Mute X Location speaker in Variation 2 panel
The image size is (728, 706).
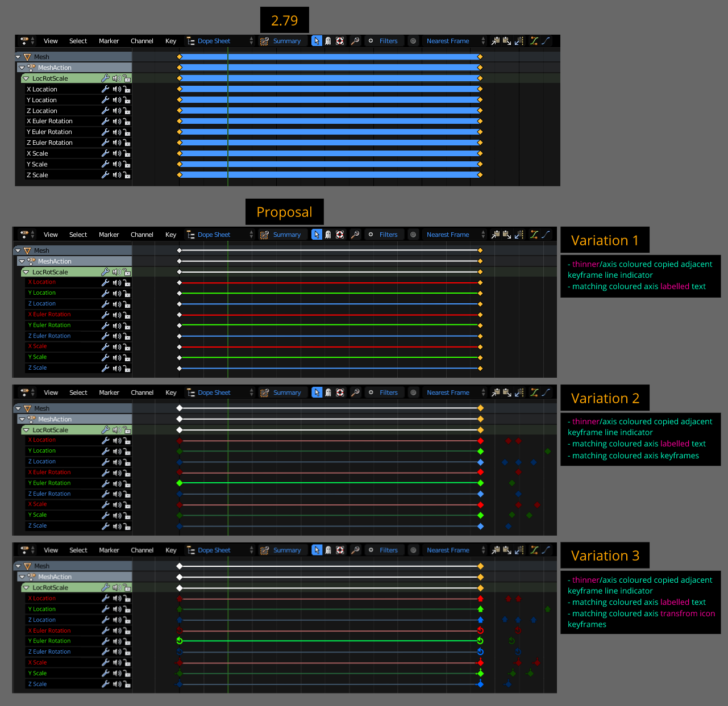(x=117, y=440)
